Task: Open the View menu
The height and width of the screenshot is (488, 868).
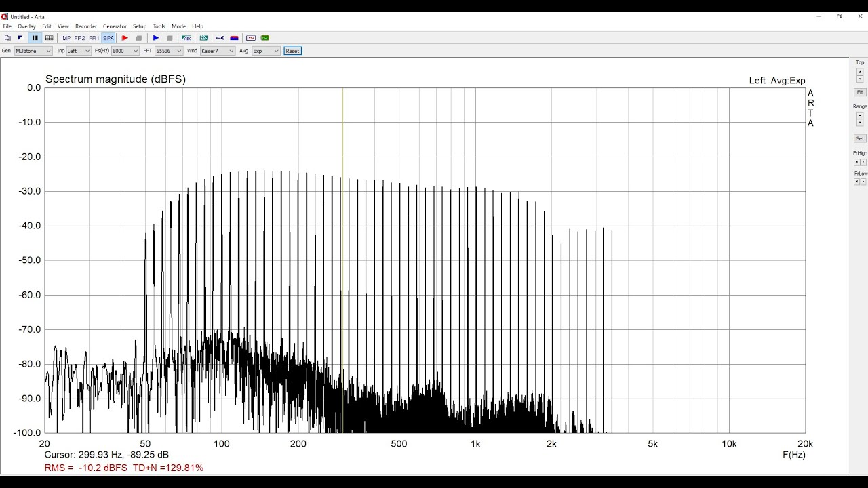Action: click(63, 26)
